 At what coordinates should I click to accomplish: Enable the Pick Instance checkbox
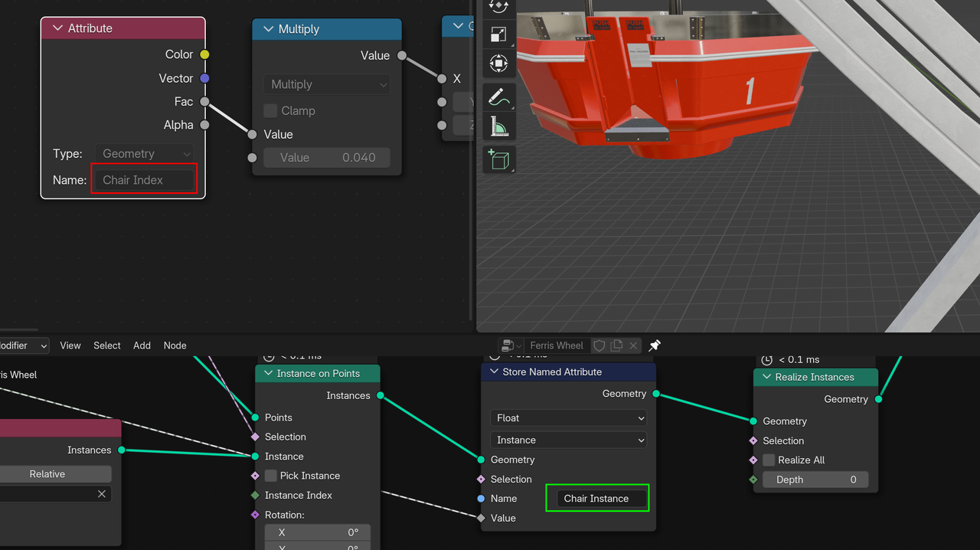[x=271, y=476]
